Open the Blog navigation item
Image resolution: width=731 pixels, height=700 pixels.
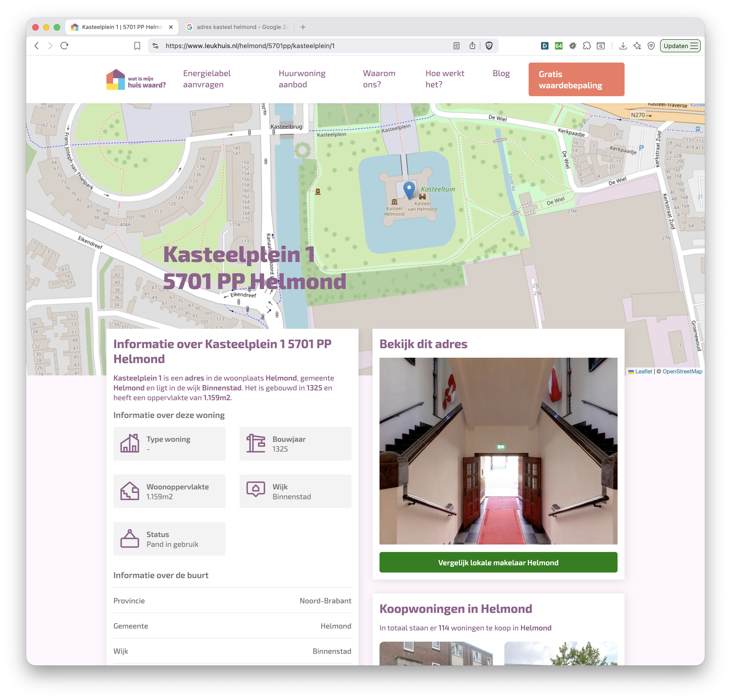point(501,74)
